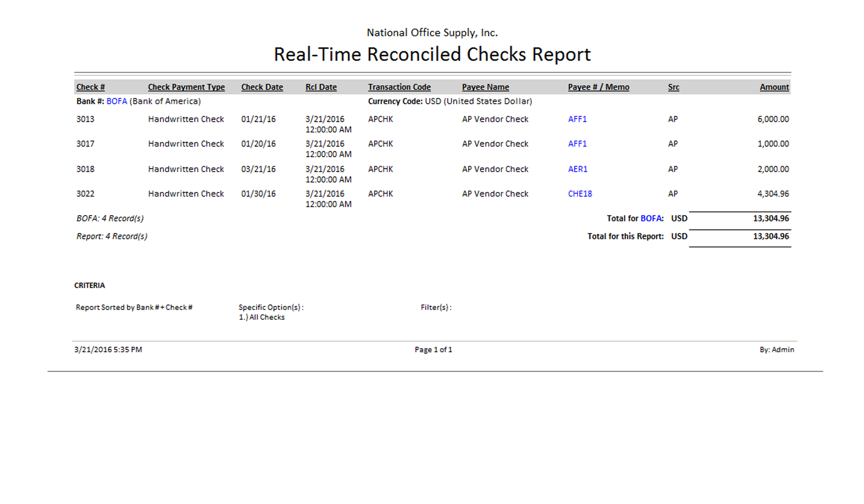864x504 pixels.
Task: Click the Payee # / Memo column header
Action: click(x=598, y=87)
